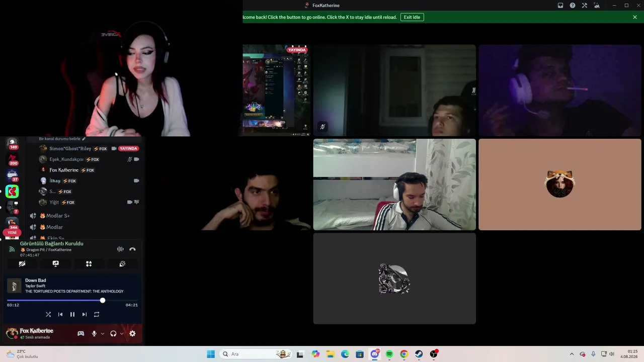Seek using the song progress slider
The image size is (644, 362).
(72, 300)
